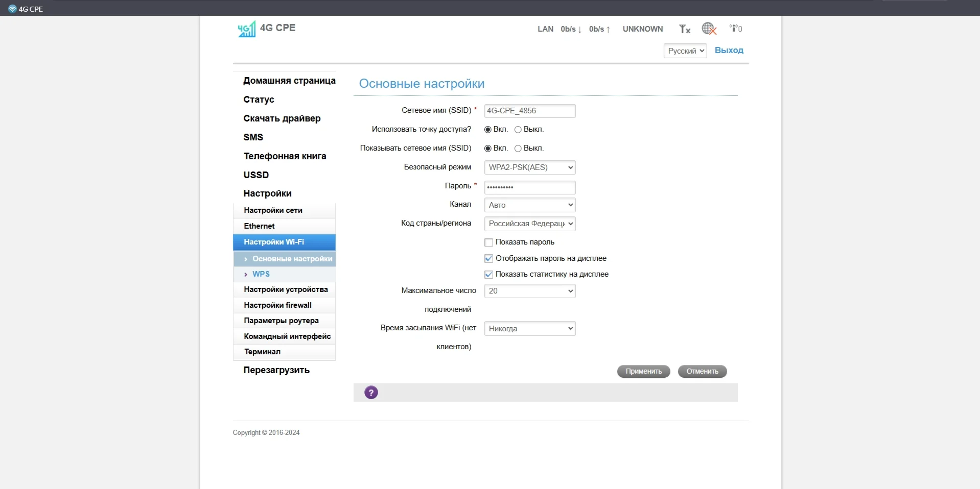Check the Показать пароль checkbox

pyautogui.click(x=488, y=242)
